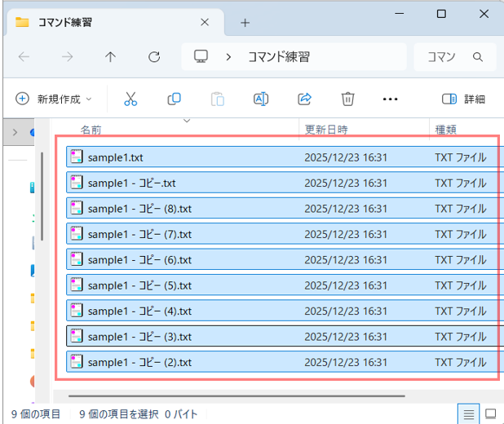Click the Share icon in toolbar

(x=304, y=99)
